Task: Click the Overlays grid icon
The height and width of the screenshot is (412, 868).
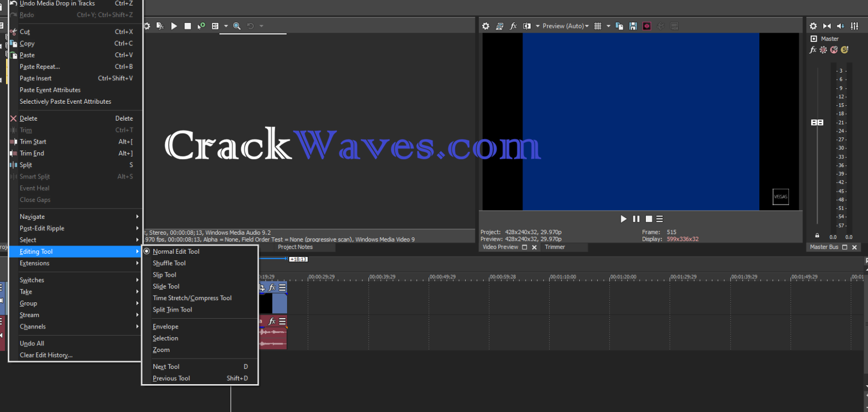Action: click(598, 26)
